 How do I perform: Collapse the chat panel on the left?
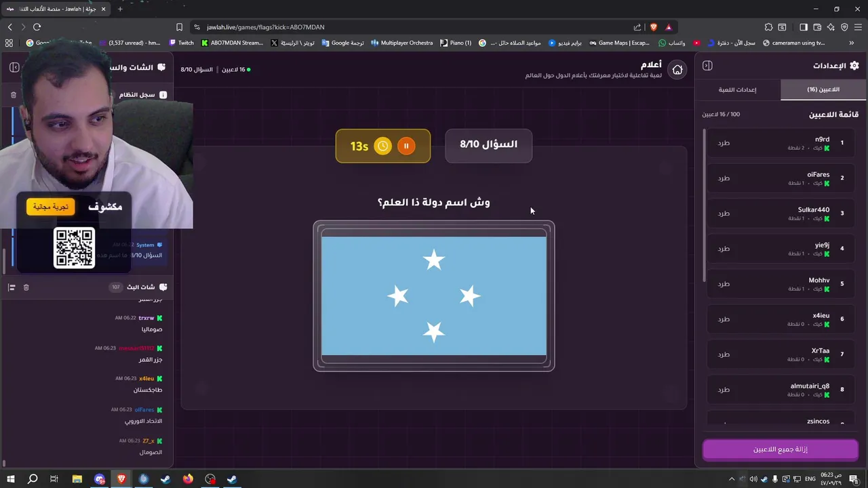point(14,67)
